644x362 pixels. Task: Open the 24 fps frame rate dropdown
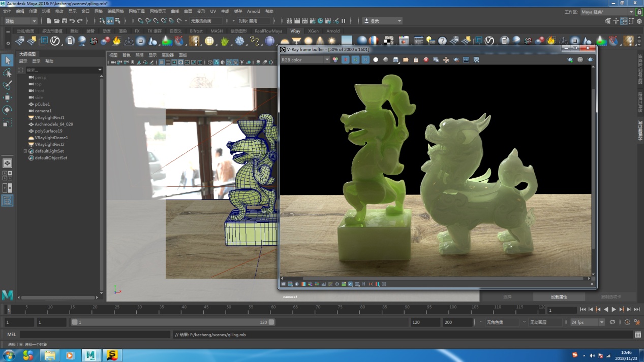pos(587,322)
